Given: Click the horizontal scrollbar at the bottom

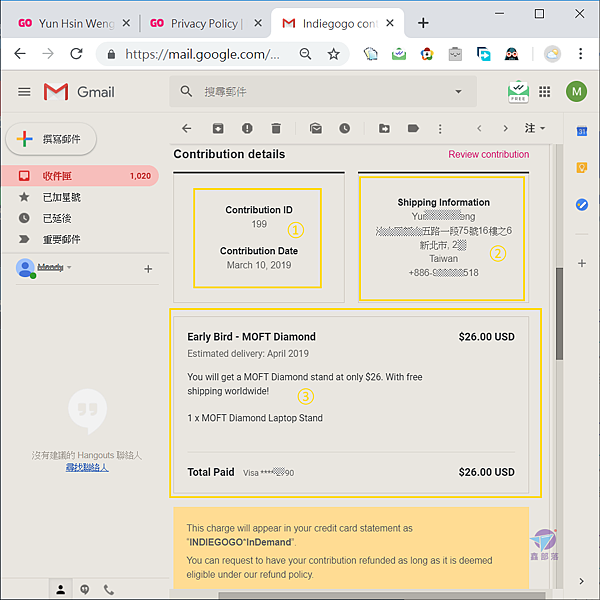Looking at the screenshot, I should [x=382, y=595].
